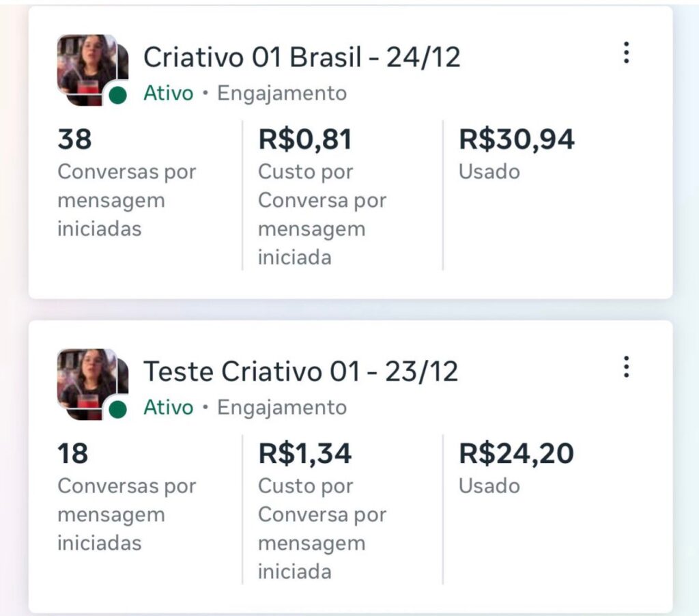The height and width of the screenshot is (616, 699).
Task: Click the Ativo status on Teste Criativo 01
Action: [x=168, y=408]
